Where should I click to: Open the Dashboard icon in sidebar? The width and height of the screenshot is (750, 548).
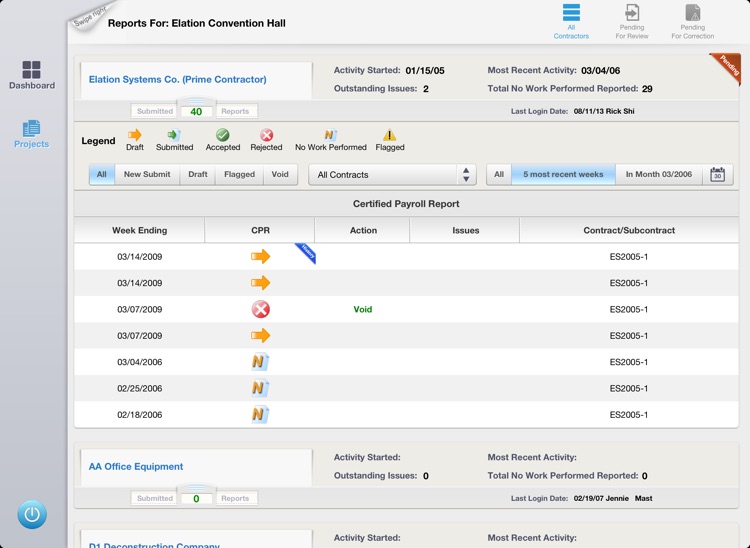coord(32,75)
